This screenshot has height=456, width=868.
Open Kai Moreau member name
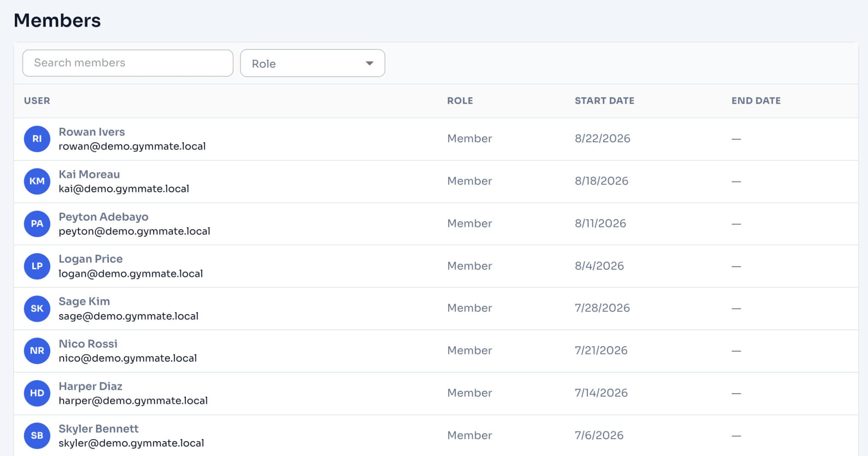(89, 174)
